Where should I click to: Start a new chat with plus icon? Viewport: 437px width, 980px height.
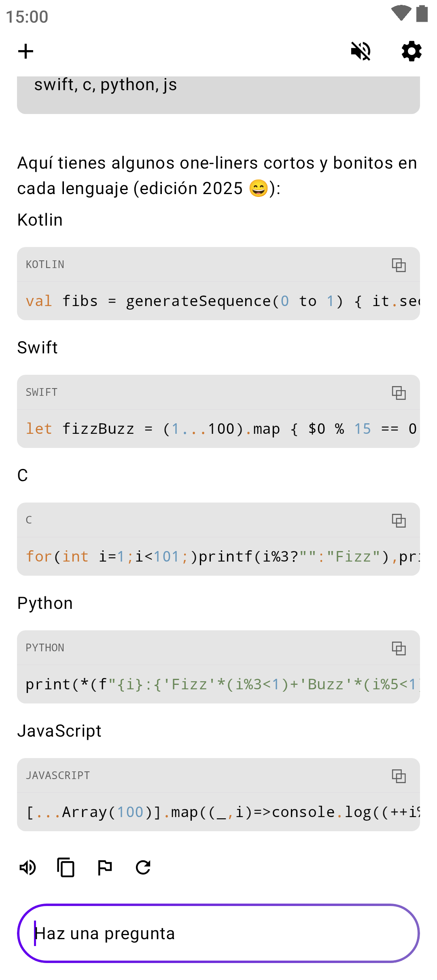point(25,51)
